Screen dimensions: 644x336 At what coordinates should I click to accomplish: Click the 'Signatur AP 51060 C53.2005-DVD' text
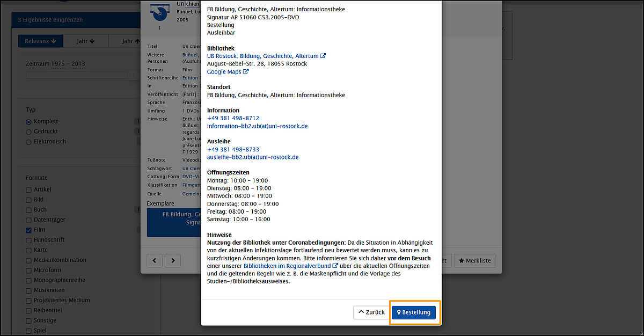point(253,17)
